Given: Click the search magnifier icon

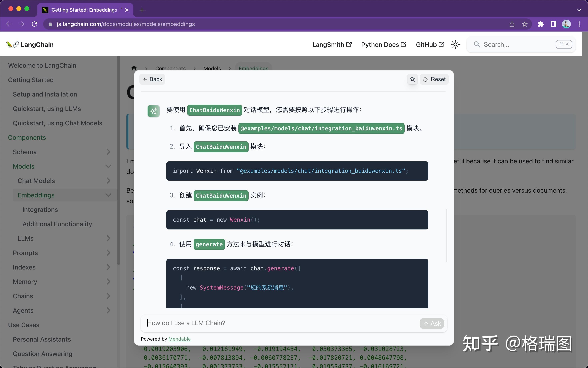Looking at the screenshot, I should 477,44.
